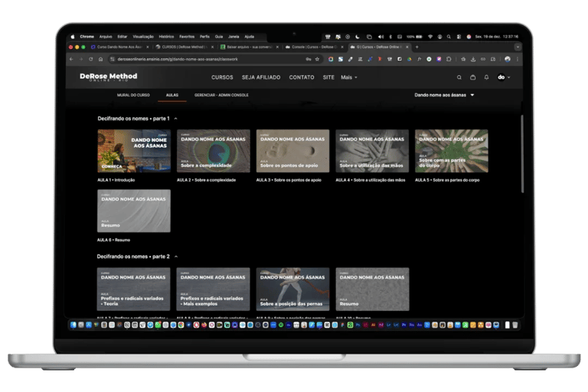Open a new browser tab with plus icon

pyautogui.click(x=417, y=47)
